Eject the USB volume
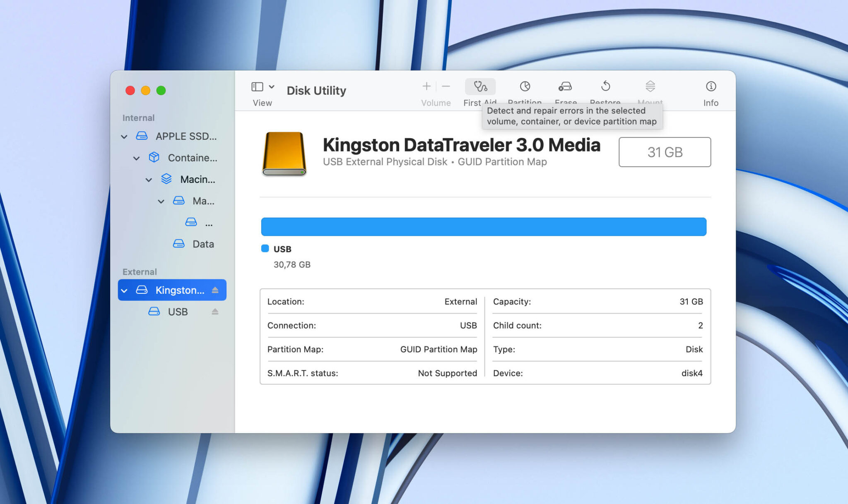This screenshot has height=504, width=848. click(215, 312)
